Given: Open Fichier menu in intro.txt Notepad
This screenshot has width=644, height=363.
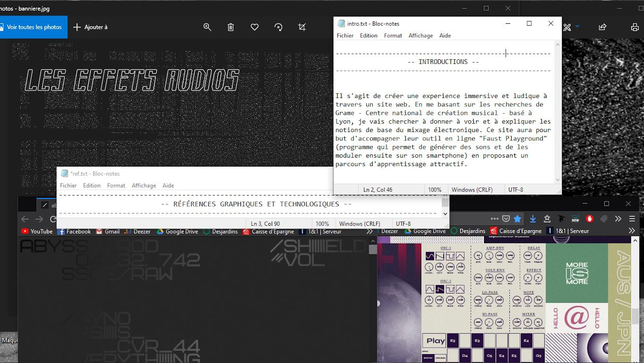Looking at the screenshot, I should 345,35.
